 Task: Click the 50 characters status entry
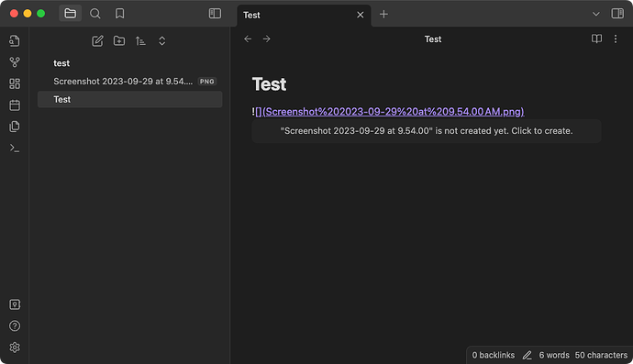pos(601,355)
